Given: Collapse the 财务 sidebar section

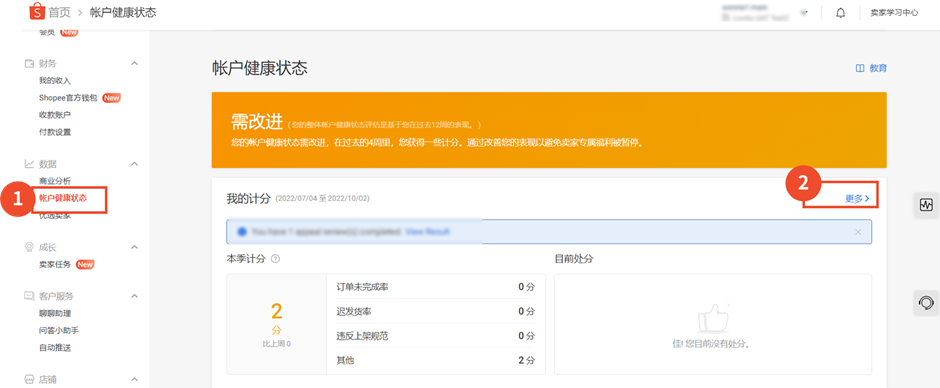Looking at the screenshot, I should (x=134, y=64).
